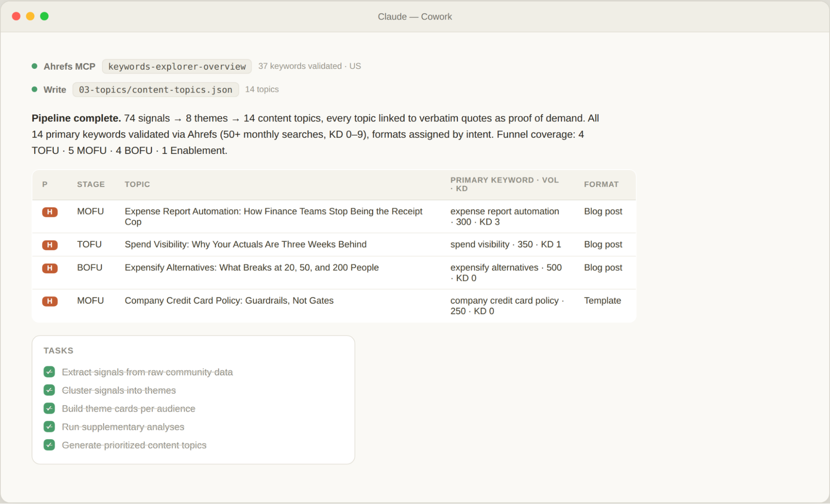
Task: Click the TASKS panel heading
Action: click(58, 351)
